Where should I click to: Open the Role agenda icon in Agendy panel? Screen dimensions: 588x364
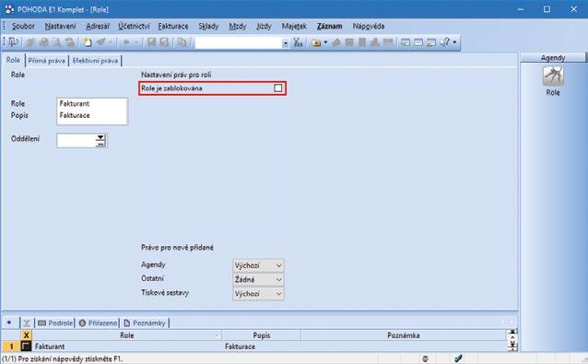553,76
